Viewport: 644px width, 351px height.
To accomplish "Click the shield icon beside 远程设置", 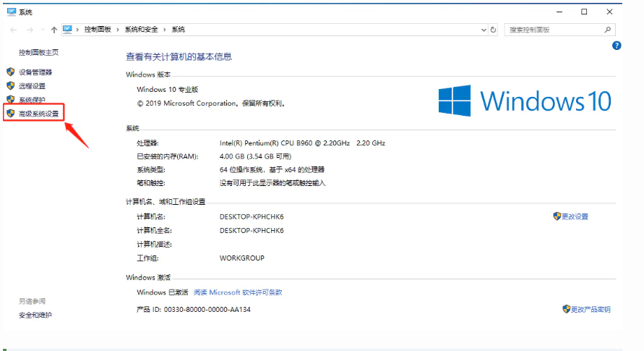I will point(11,86).
